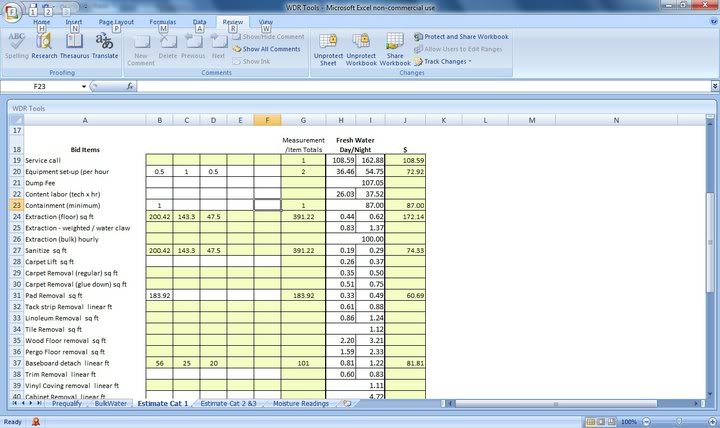Image resolution: width=720 pixels, height=428 pixels.
Task: Select the Service call cell
Action: point(84,160)
